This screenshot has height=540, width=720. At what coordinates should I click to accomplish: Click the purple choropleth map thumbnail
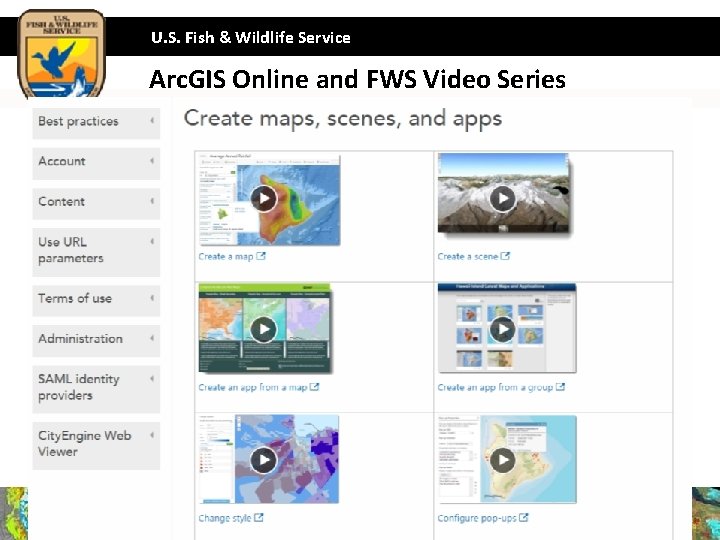coord(269,459)
